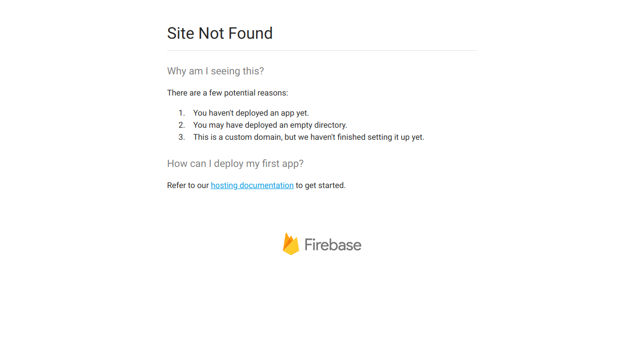The height and width of the screenshot is (362, 644).
Task: Open the hosting documentation link
Action: click(x=252, y=186)
